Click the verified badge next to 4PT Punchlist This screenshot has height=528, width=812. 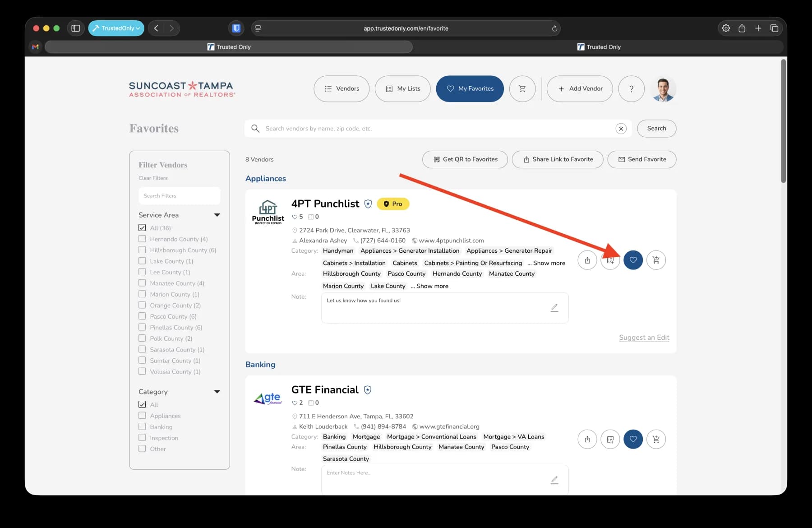368,204
